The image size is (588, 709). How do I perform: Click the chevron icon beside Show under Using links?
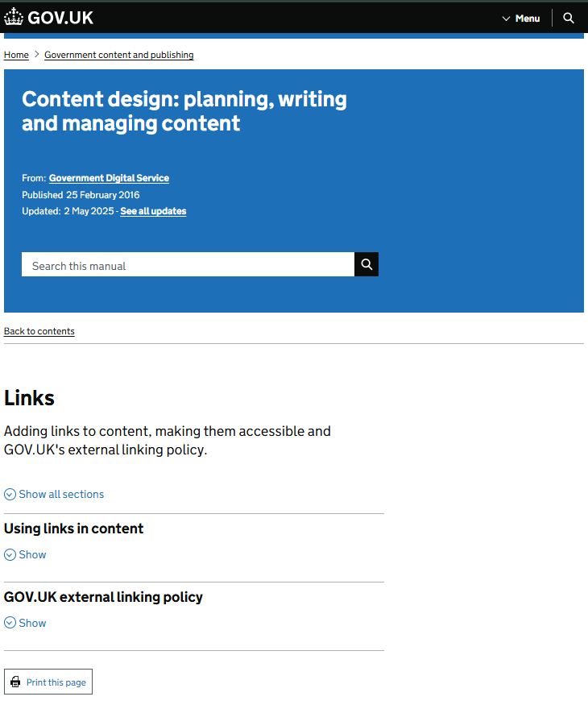pyautogui.click(x=9, y=554)
